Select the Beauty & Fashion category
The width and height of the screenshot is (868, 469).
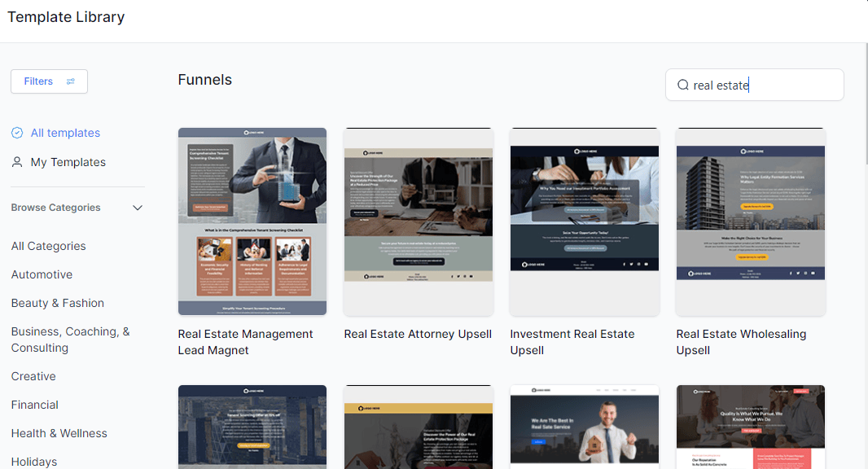pyautogui.click(x=58, y=303)
